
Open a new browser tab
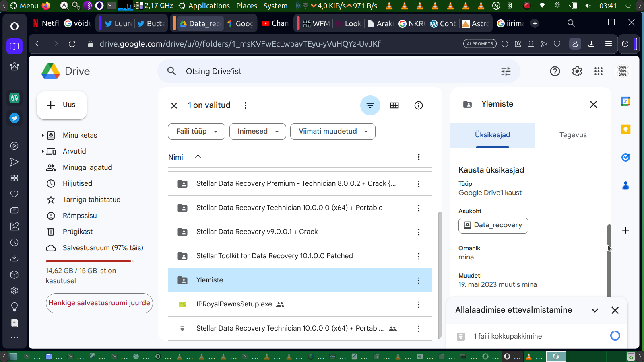click(535, 23)
